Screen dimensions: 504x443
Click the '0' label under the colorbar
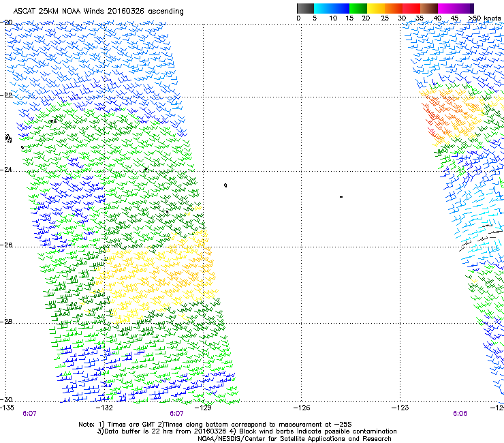pos(298,18)
